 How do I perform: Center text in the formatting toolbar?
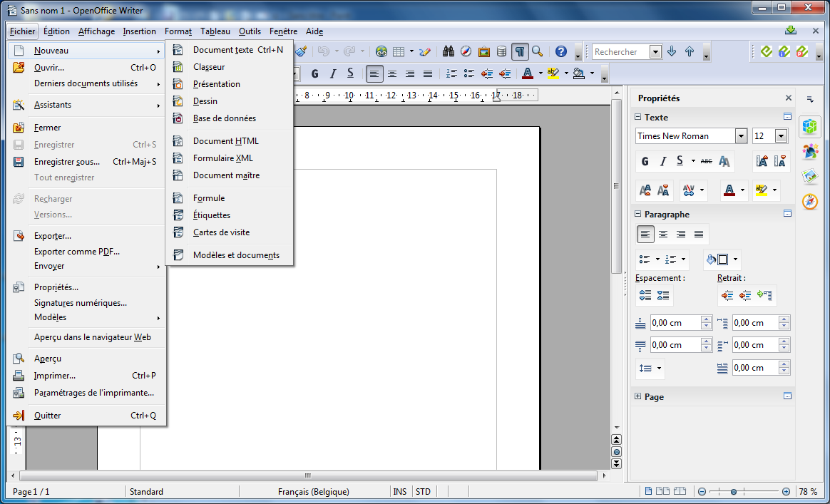[x=392, y=73]
